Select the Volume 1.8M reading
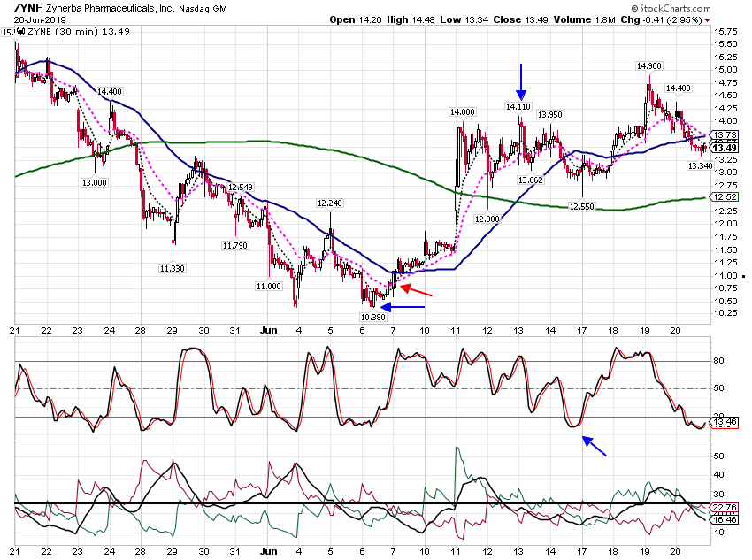This screenshot has height=560, width=752. (584, 20)
